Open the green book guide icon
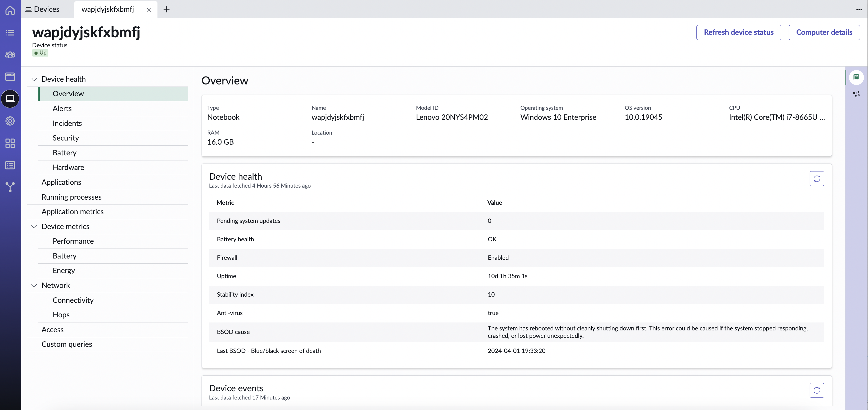The width and height of the screenshot is (868, 410). tap(856, 77)
